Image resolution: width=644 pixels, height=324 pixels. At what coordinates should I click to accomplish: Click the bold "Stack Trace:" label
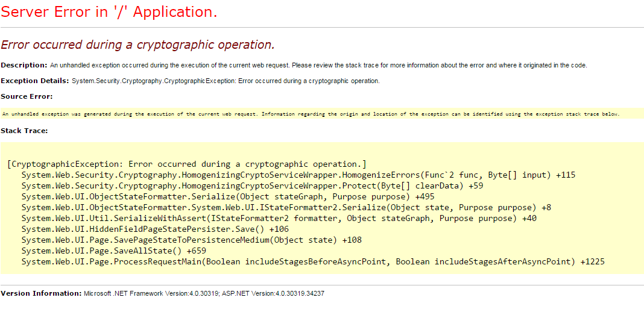tap(24, 130)
